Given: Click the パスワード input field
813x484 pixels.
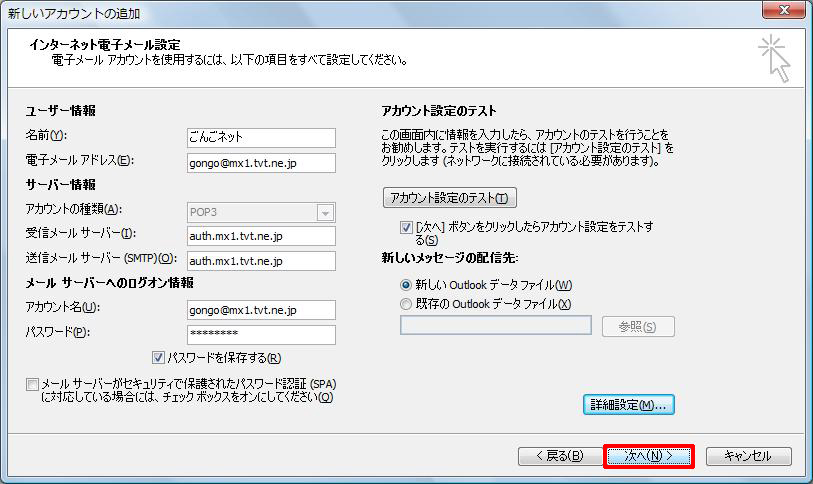Looking at the screenshot, I should (x=261, y=335).
